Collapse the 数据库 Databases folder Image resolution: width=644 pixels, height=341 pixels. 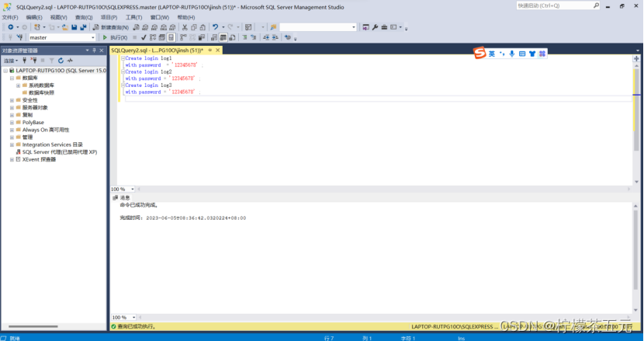pos(12,78)
